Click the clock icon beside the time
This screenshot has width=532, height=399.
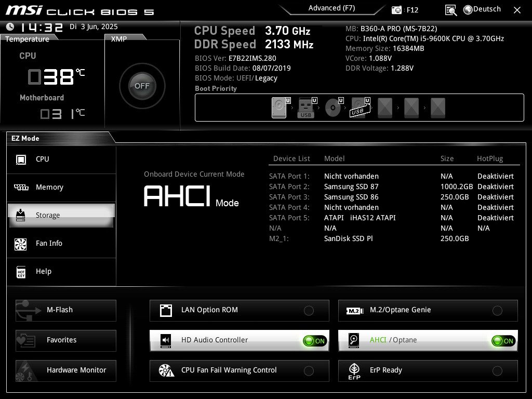point(10,26)
